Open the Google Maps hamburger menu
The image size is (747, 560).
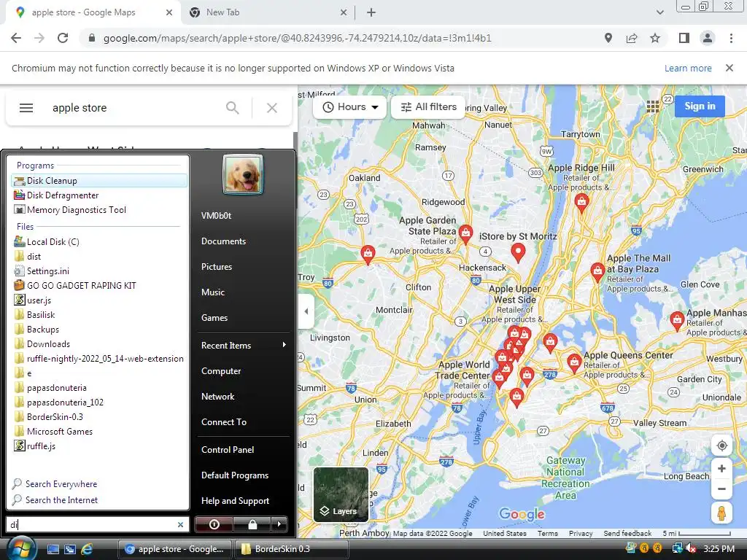tap(26, 108)
